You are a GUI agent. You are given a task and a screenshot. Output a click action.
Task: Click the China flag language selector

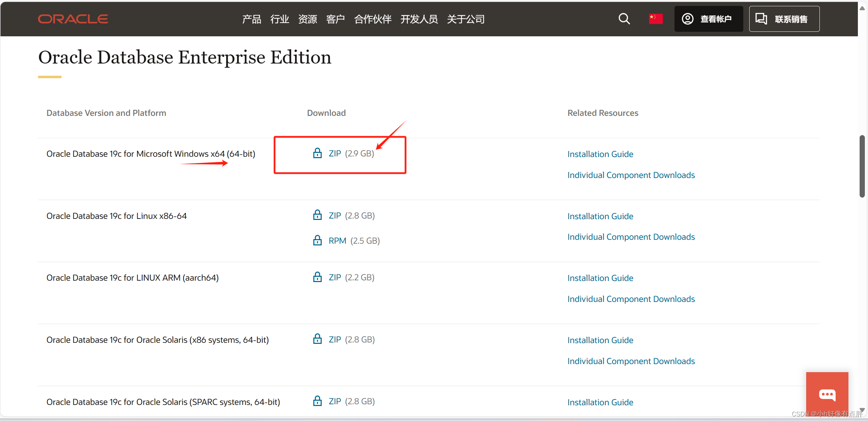click(656, 19)
